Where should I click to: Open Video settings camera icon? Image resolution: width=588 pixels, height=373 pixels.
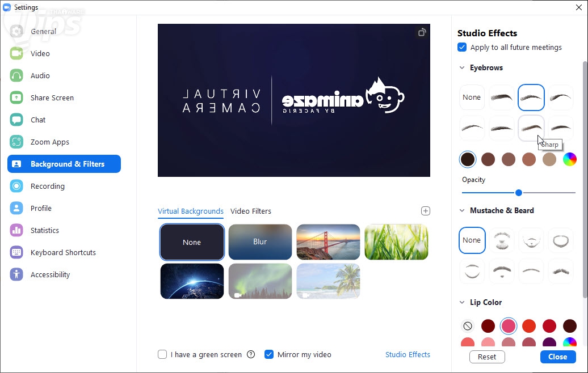point(16,53)
